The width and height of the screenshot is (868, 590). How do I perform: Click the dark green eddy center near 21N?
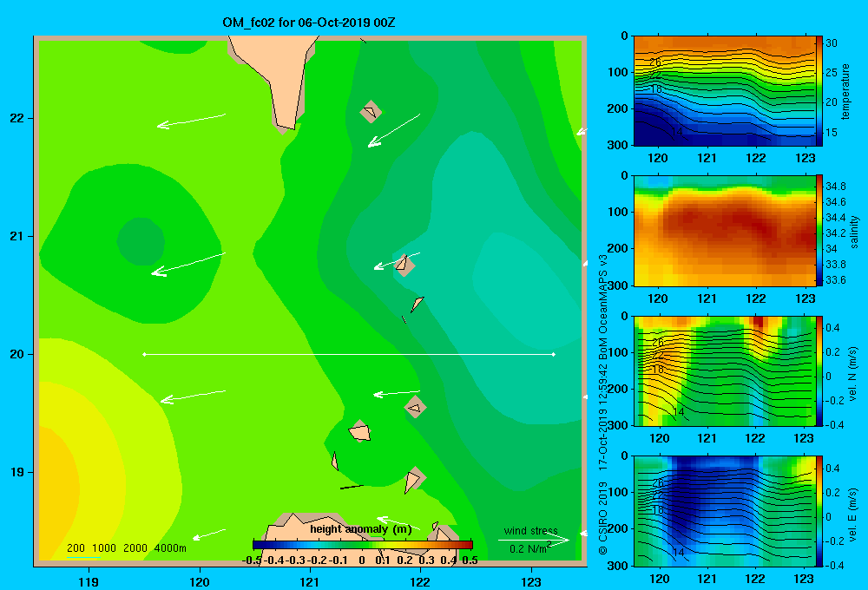(141, 240)
